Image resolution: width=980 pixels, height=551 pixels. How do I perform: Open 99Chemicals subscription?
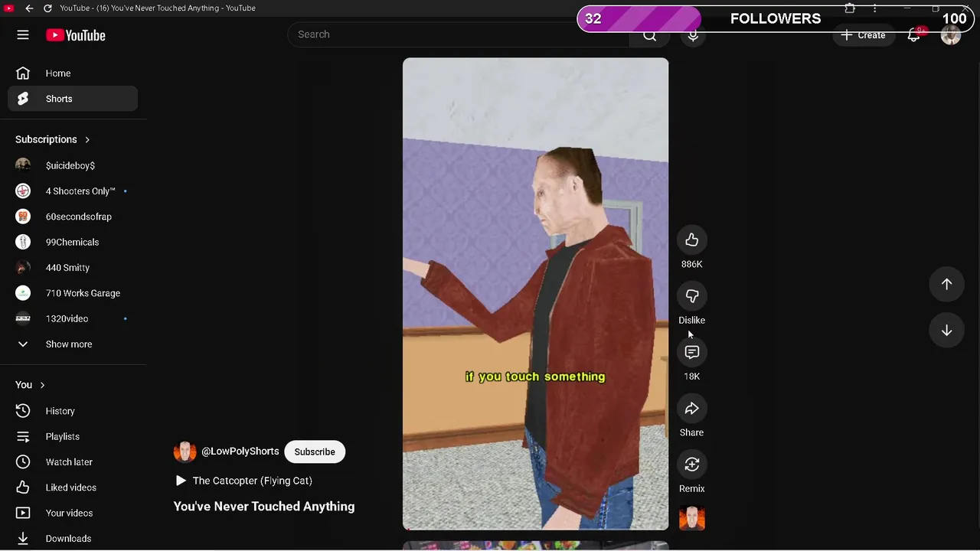pyautogui.click(x=73, y=242)
